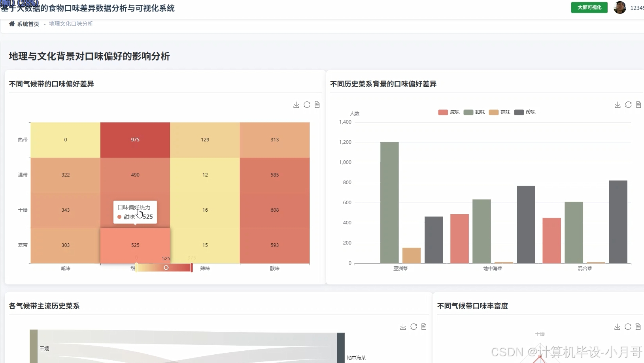This screenshot has height=363, width=644.
Task: Click the tall 甜味 bar for 亚洲菜
Action: click(389, 203)
